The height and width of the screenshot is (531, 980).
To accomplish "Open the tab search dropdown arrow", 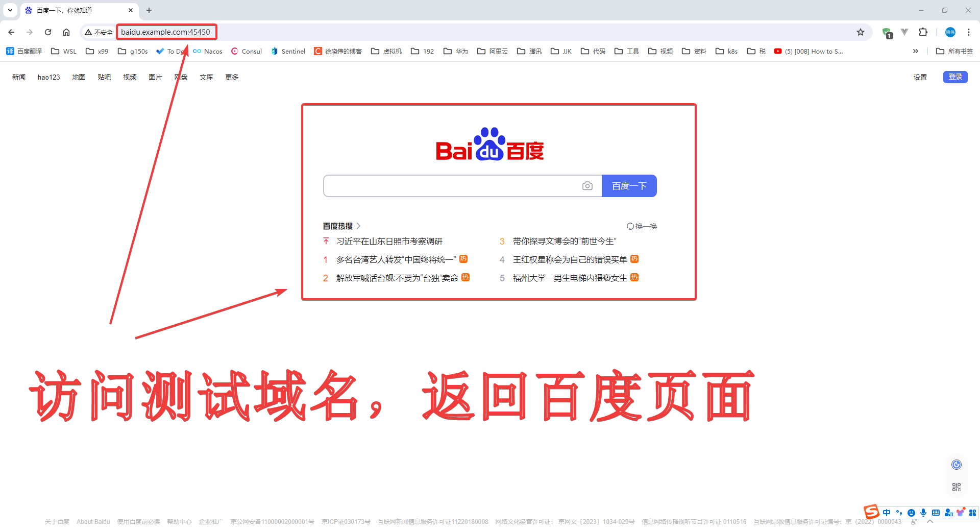I will pyautogui.click(x=10, y=10).
